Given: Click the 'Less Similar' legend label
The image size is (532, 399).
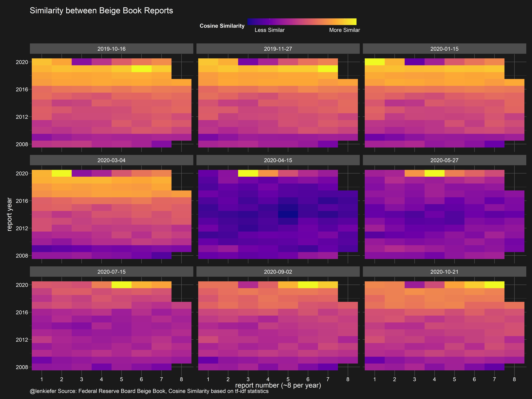Looking at the screenshot, I should 270,30.
